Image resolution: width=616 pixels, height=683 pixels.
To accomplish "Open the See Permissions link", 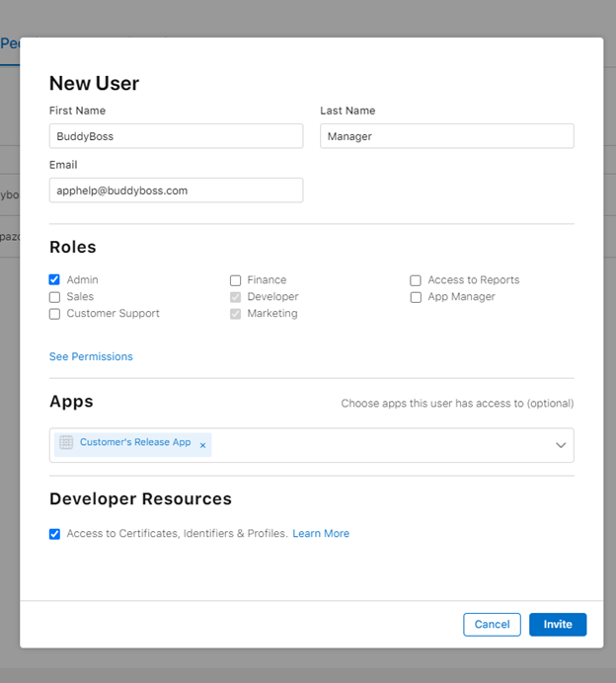I will point(91,356).
